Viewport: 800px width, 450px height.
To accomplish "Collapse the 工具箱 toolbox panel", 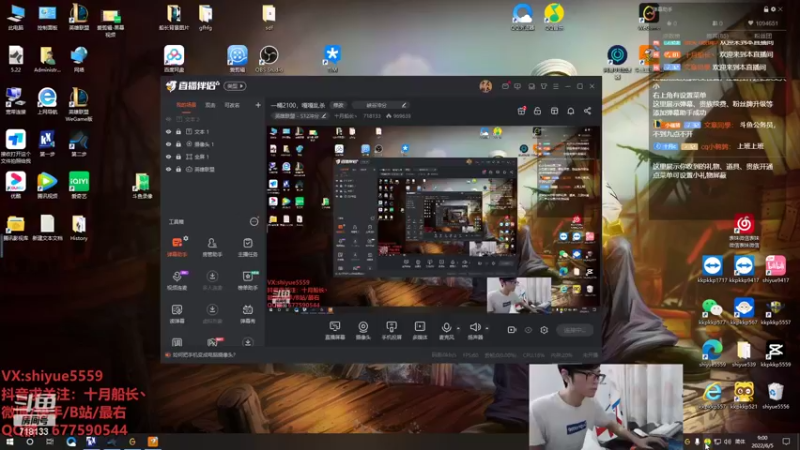I will click(x=254, y=221).
